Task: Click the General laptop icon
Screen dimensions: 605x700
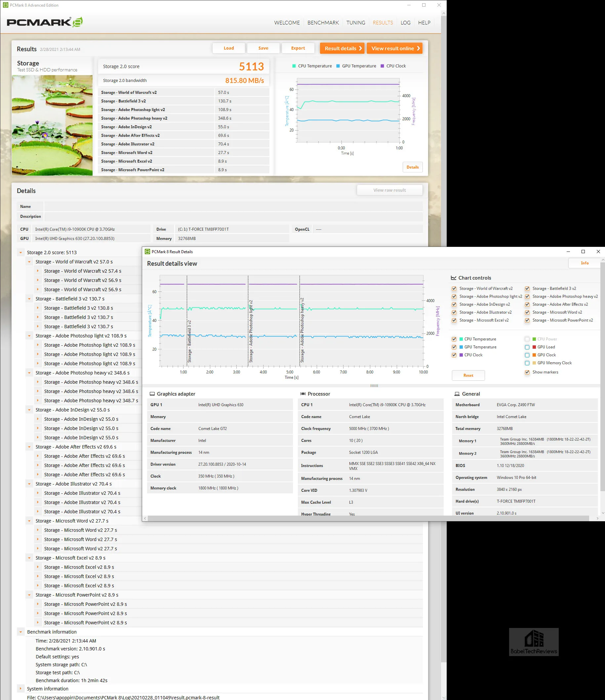Action: point(457,394)
